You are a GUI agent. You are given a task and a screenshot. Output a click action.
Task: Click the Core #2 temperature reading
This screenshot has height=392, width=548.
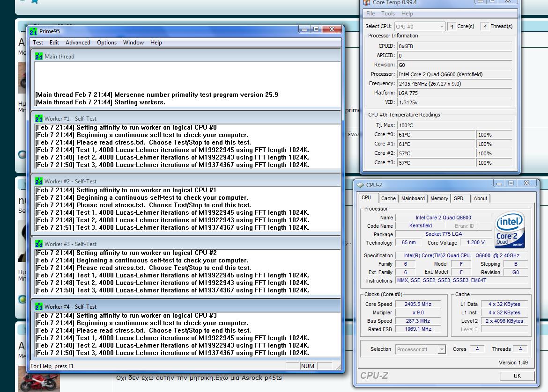(436, 153)
